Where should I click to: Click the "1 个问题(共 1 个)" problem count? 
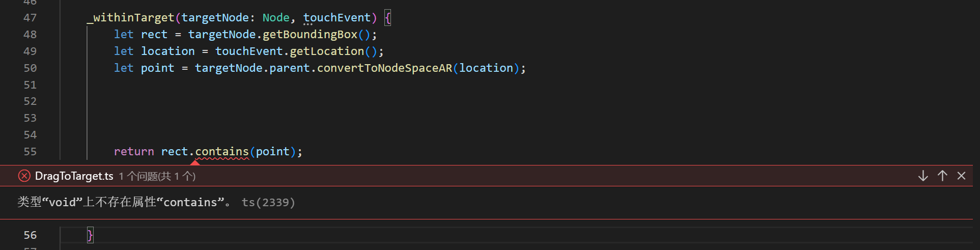coord(157,176)
